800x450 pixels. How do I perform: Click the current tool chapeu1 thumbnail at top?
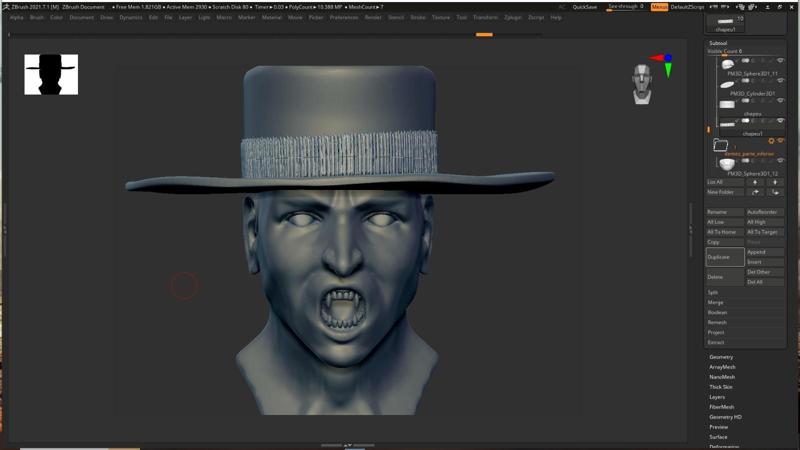pos(725,23)
